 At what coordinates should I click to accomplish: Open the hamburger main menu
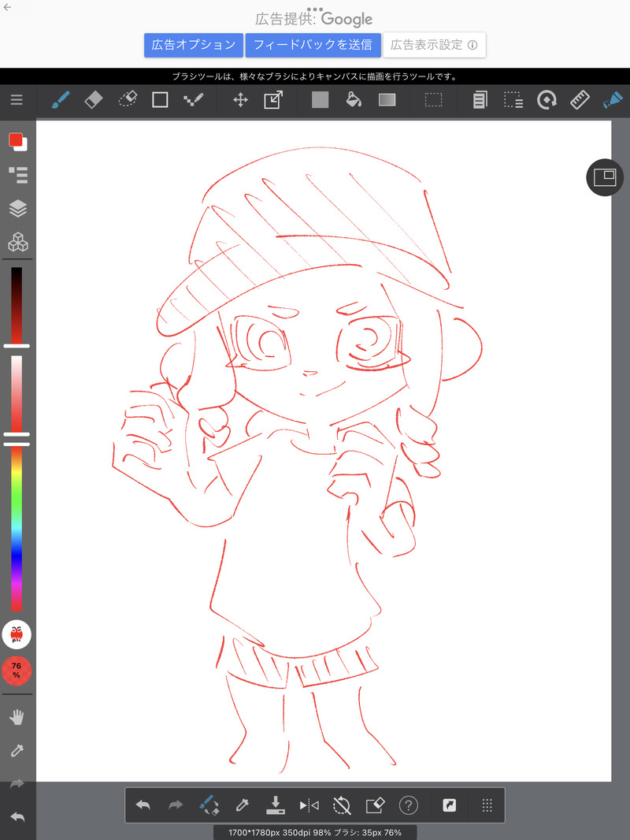17,100
